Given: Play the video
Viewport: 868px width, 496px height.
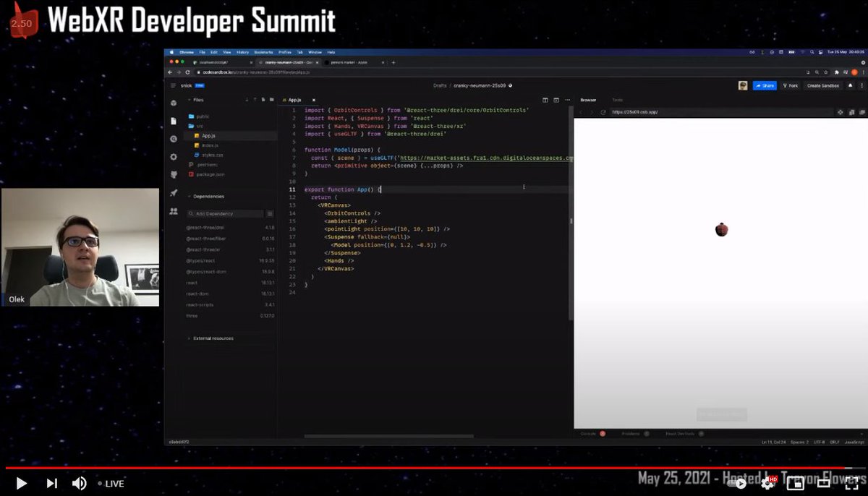Looking at the screenshot, I should tap(21, 483).
